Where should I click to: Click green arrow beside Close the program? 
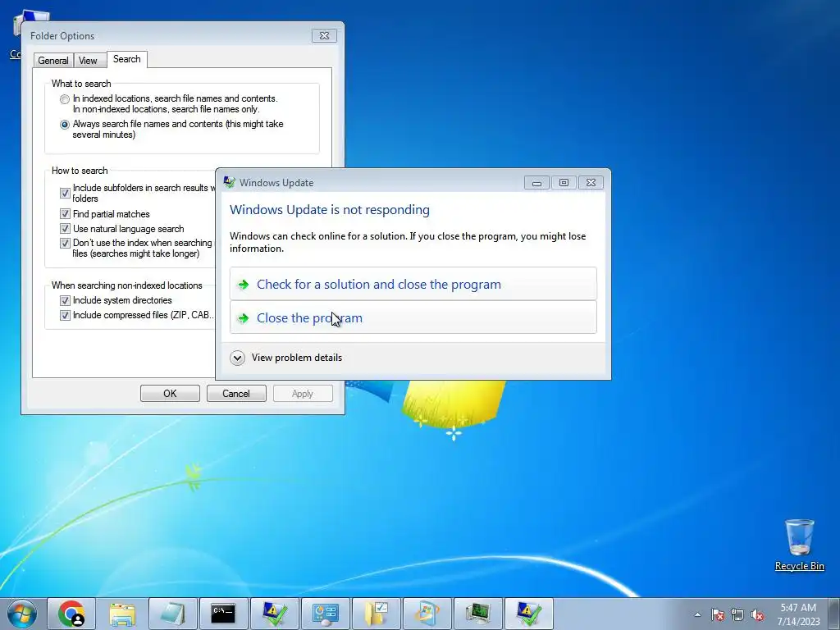click(243, 318)
